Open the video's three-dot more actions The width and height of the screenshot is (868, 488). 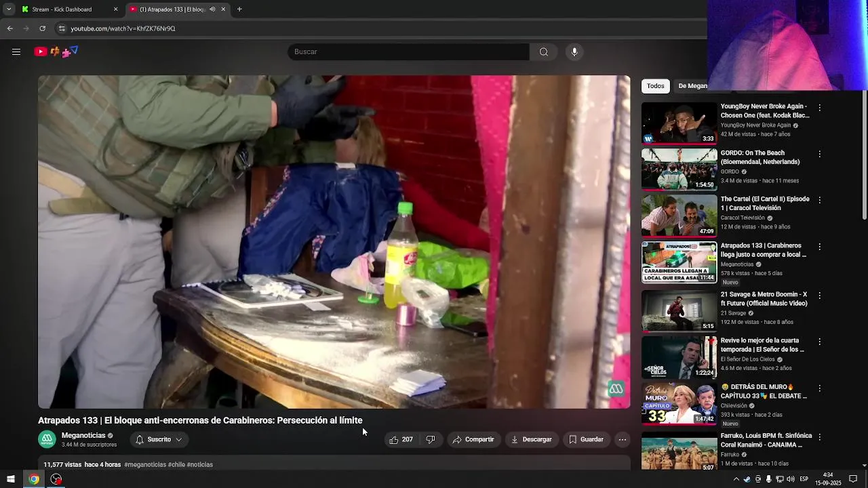pyautogui.click(x=622, y=439)
